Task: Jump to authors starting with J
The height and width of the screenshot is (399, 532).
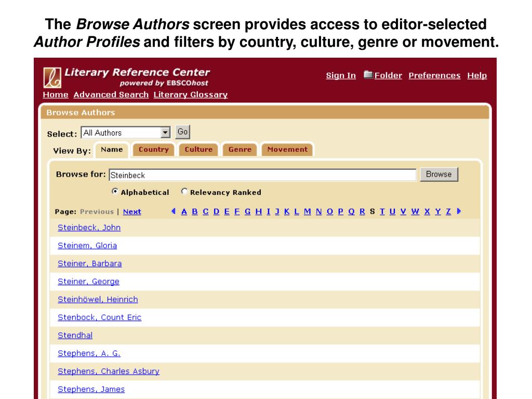Action: tap(277, 211)
